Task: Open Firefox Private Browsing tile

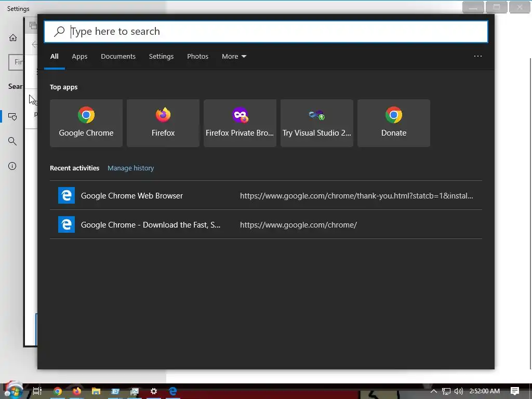Action: click(x=240, y=123)
